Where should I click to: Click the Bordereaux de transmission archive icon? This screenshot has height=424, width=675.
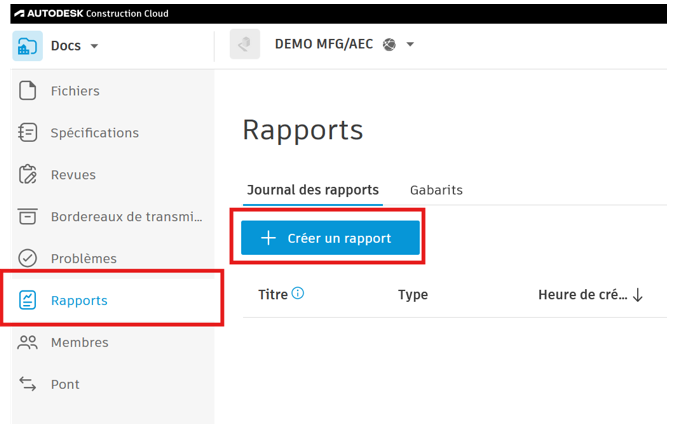28,217
